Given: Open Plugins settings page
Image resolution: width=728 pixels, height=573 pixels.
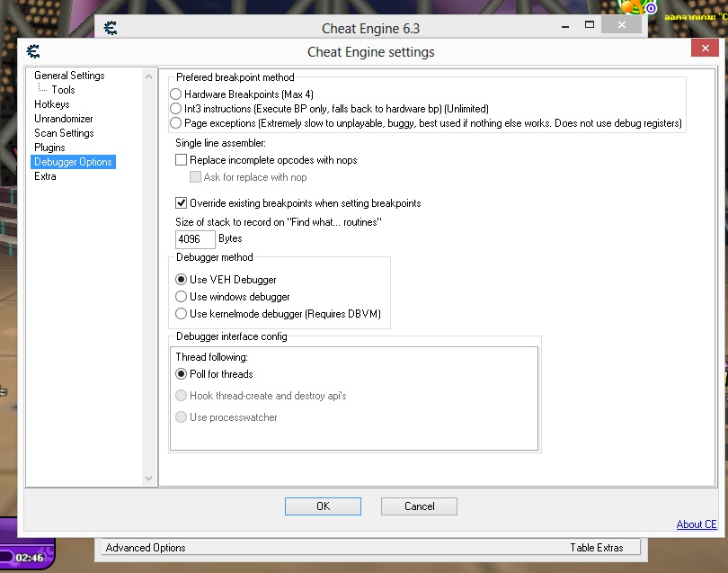Looking at the screenshot, I should [49, 148].
